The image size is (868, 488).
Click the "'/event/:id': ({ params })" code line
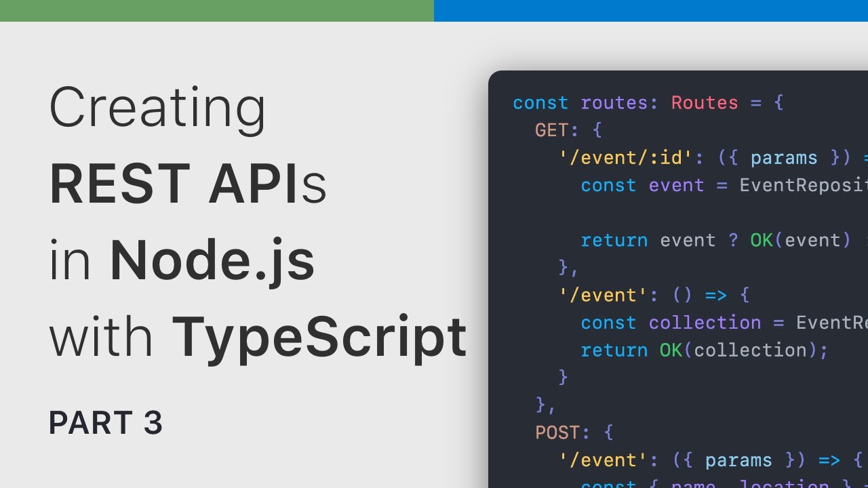[713, 158]
